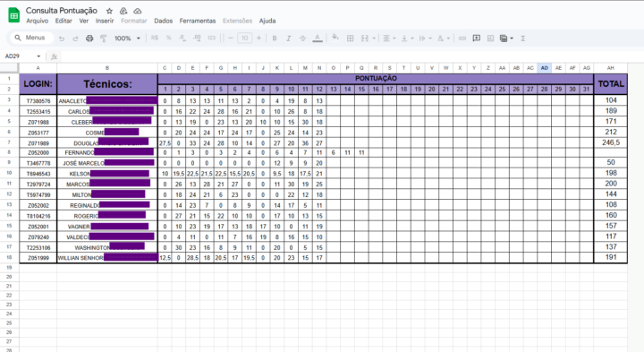Click the undo arrow icon
644x352 pixels.
click(x=62, y=39)
